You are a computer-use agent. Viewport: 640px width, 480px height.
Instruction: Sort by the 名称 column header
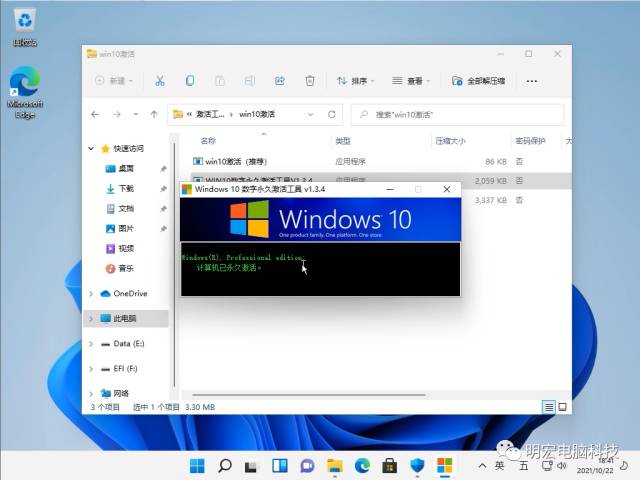tap(208, 141)
